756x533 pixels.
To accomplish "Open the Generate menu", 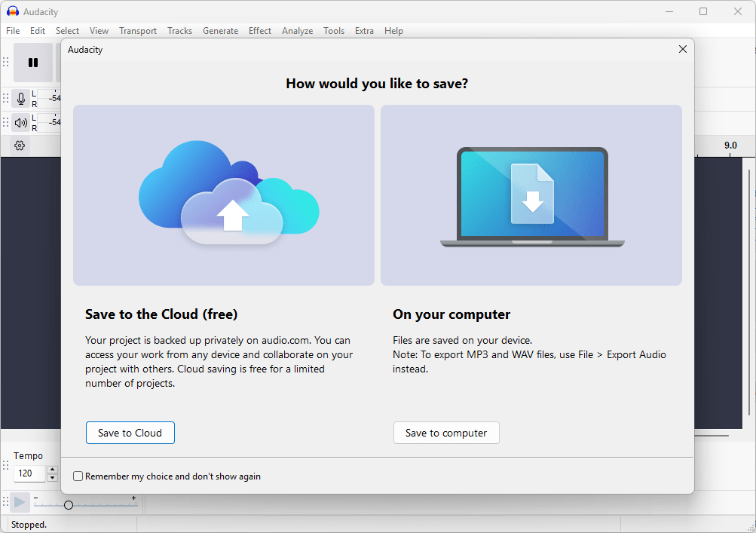I will click(x=220, y=31).
